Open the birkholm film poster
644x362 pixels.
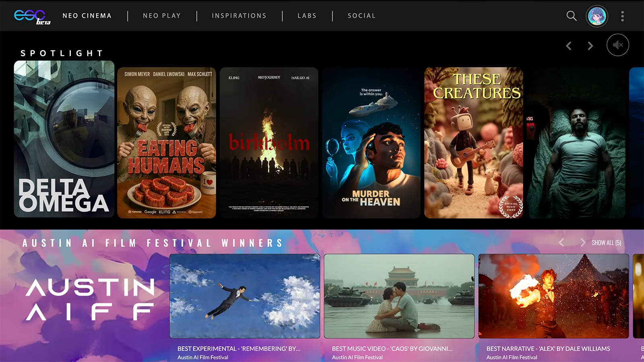(x=269, y=143)
